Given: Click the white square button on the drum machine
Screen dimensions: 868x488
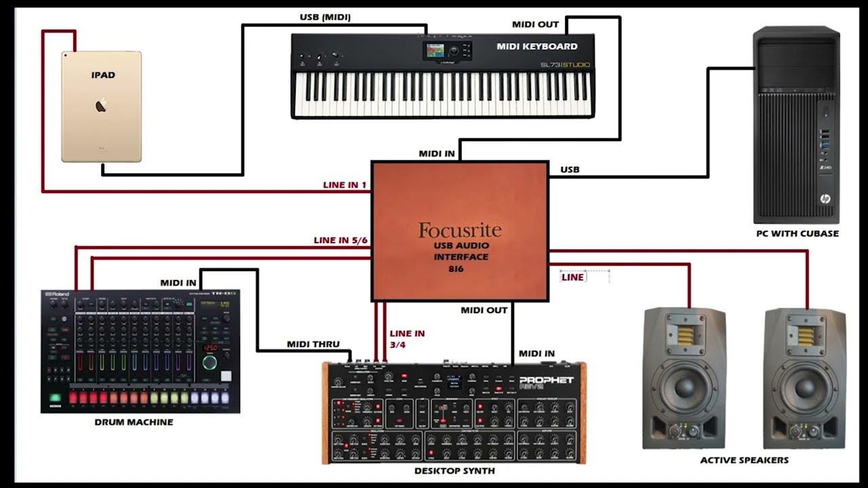Looking at the screenshot, I should 226,376.
